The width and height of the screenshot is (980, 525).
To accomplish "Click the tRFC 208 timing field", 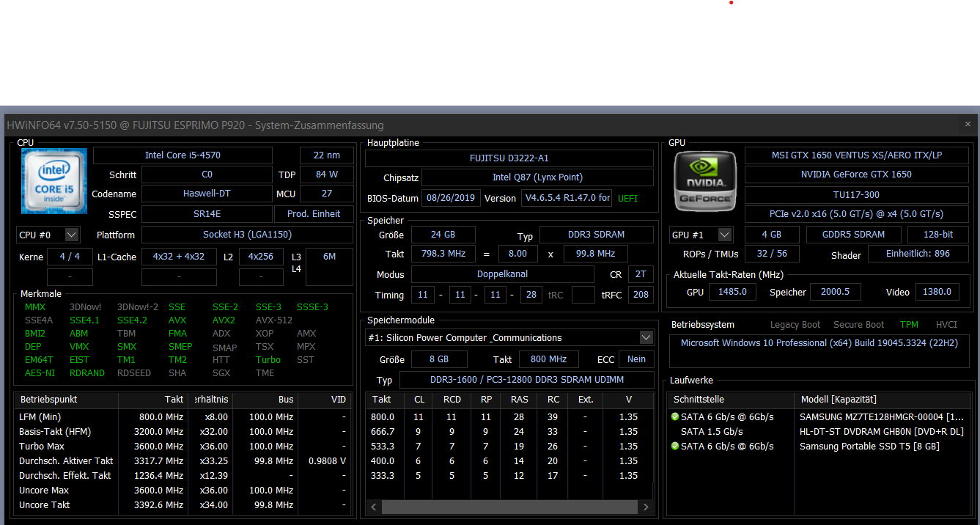I will click(x=641, y=295).
